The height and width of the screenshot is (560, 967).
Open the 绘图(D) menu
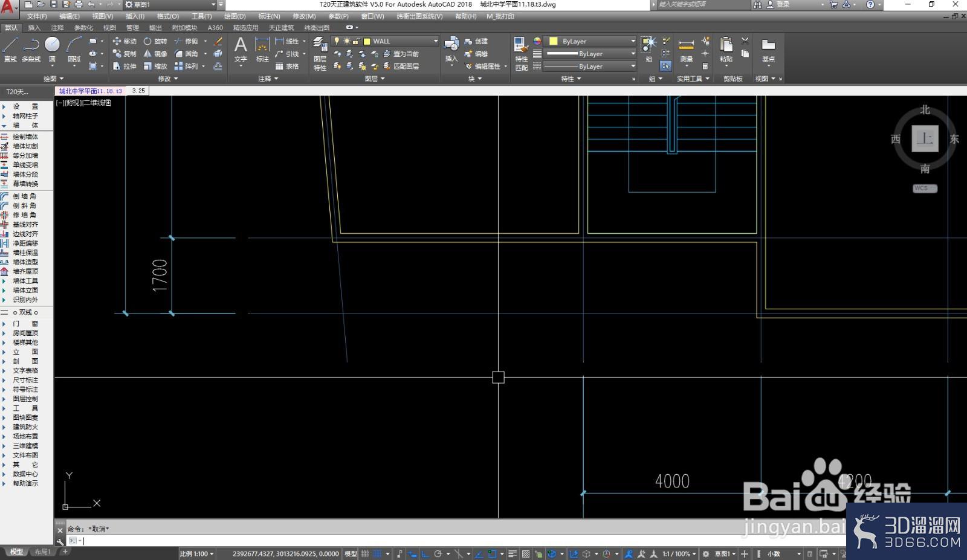[x=234, y=16]
